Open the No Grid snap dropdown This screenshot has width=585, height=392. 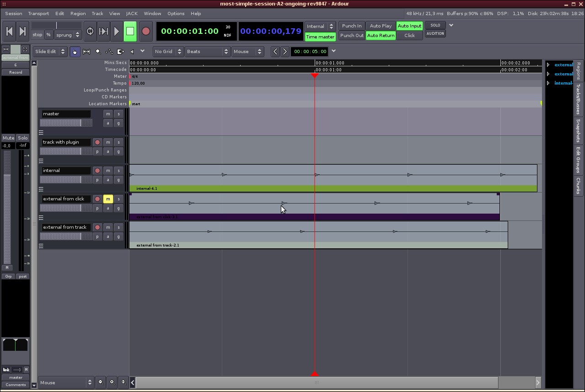pyautogui.click(x=168, y=52)
